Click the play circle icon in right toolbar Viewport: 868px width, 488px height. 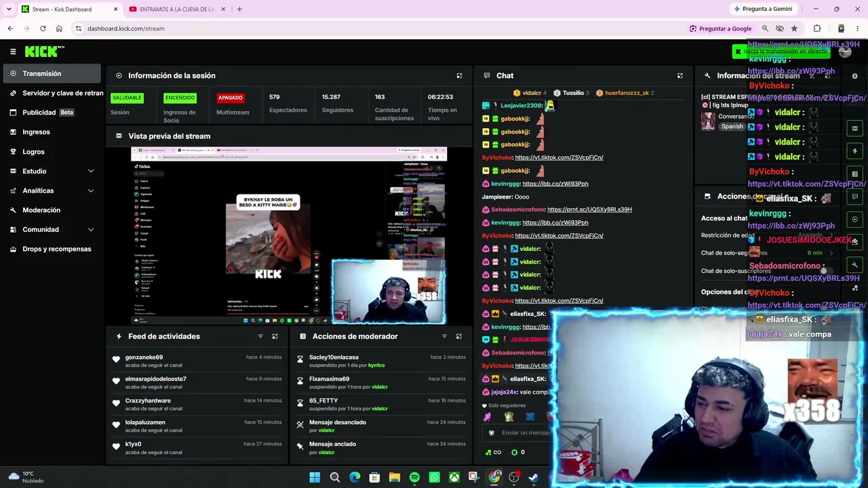[x=854, y=219]
